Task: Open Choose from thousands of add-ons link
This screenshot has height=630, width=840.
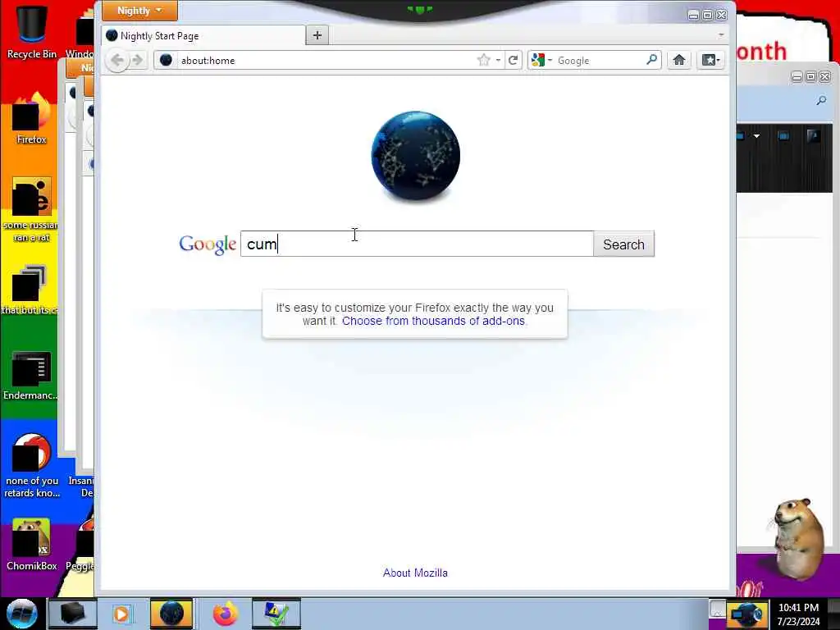Action: (433, 321)
